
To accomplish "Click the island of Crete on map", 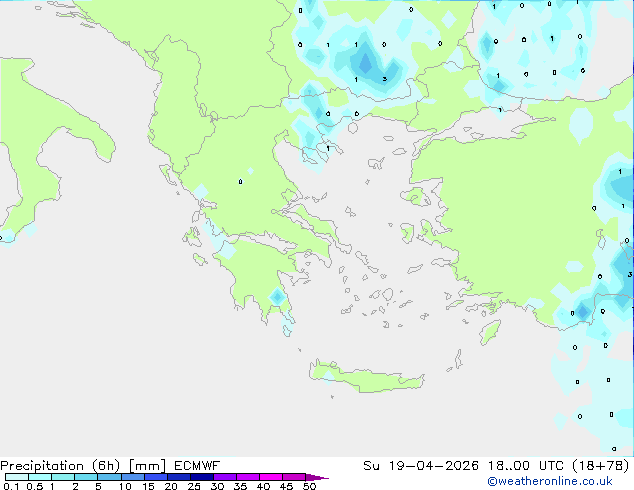I will point(366,378).
